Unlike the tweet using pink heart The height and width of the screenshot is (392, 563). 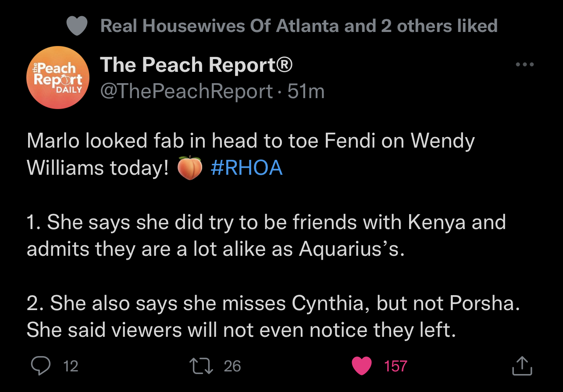click(x=362, y=366)
